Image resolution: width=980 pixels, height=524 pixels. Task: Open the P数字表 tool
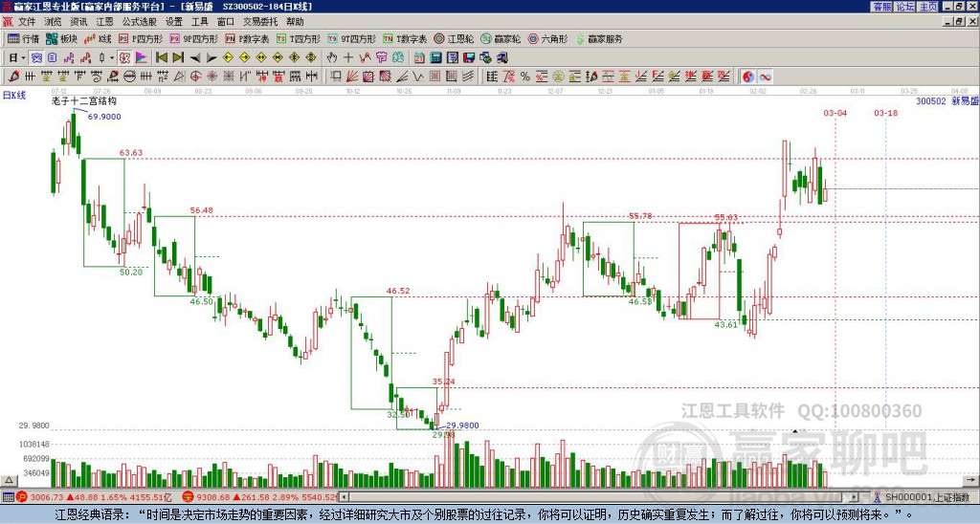tap(247, 38)
